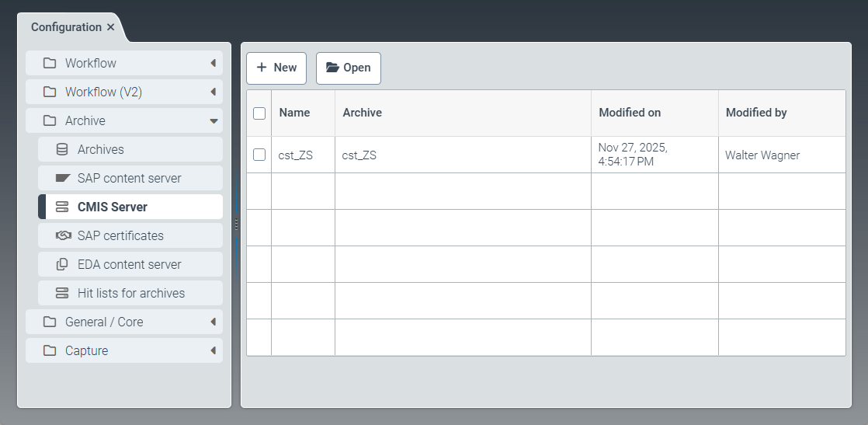Click the copy icon for EDA content server

(x=62, y=264)
